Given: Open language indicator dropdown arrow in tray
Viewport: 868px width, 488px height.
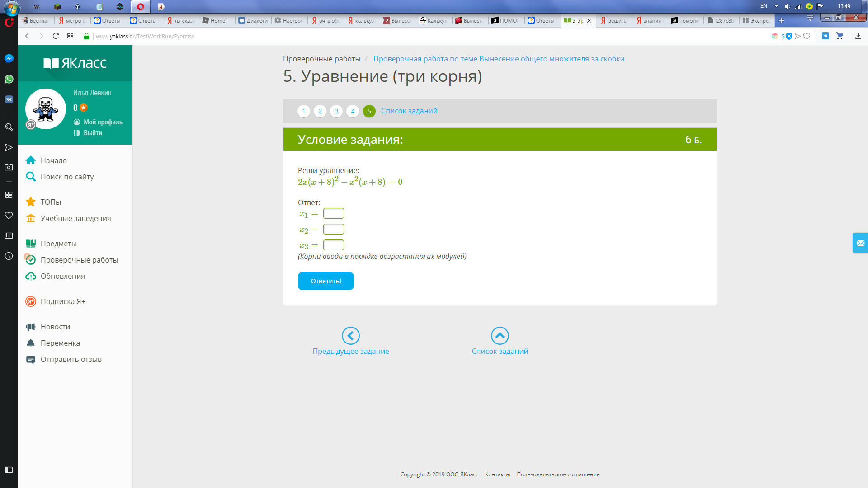Looking at the screenshot, I should 776,6.
